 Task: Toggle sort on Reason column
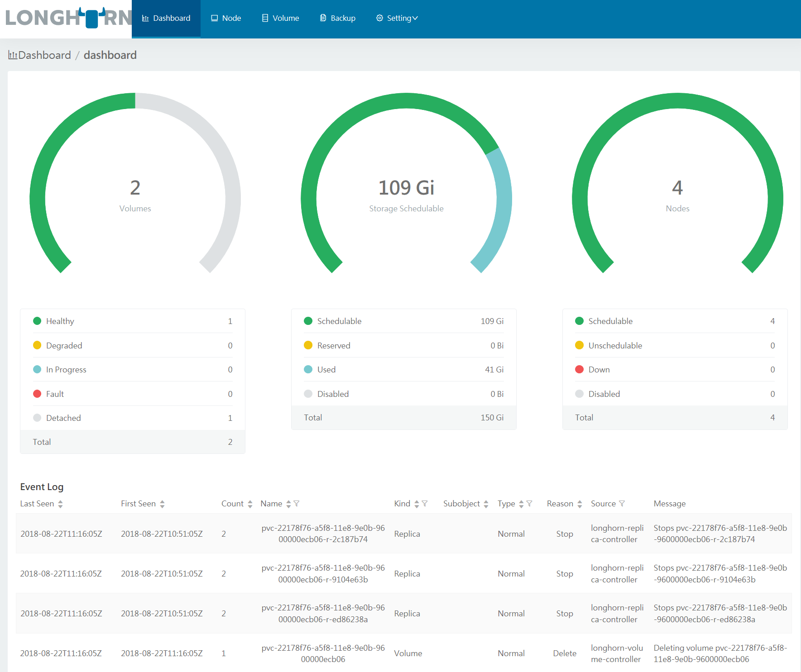[581, 504]
